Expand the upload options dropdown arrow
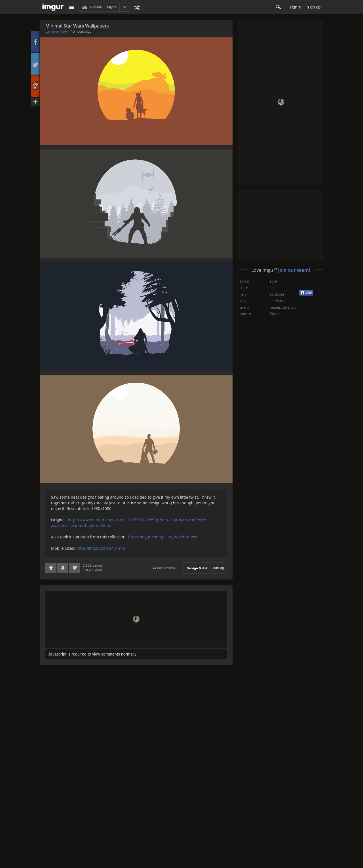This screenshot has height=868, width=363. tap(124, 7)
